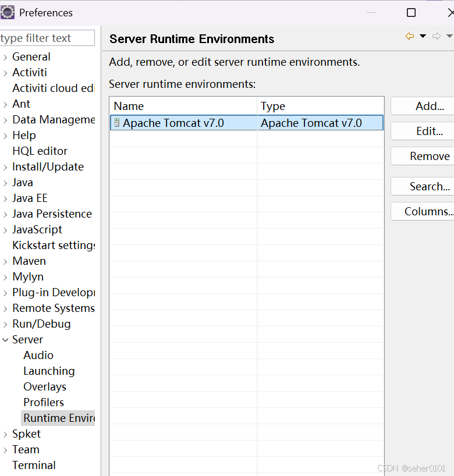Click Add... to add server runtime
Image resolution: width=454 pixels, height=476 pixels.
pos(423,106)
